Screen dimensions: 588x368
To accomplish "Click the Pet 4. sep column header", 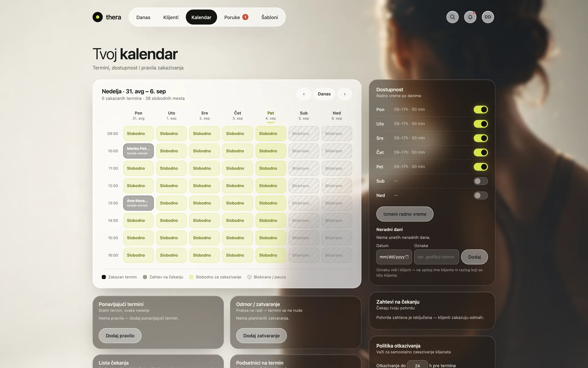I will [x=271, y=116].
